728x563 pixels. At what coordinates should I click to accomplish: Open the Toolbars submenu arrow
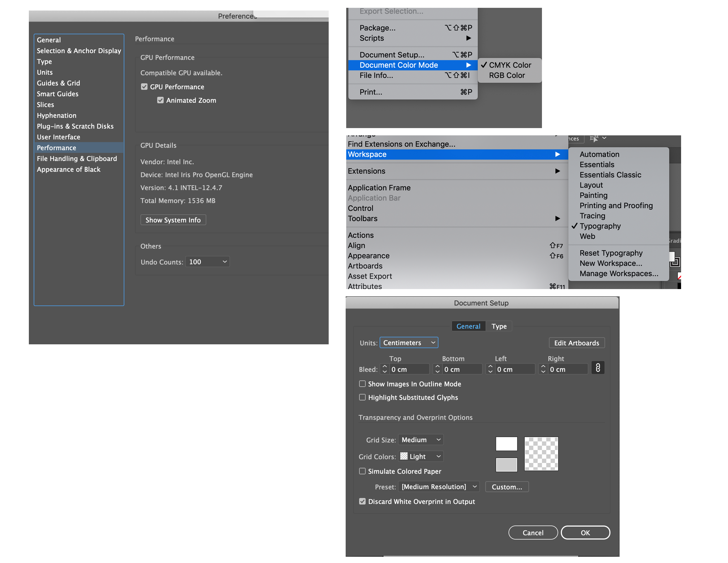(557, 219)
